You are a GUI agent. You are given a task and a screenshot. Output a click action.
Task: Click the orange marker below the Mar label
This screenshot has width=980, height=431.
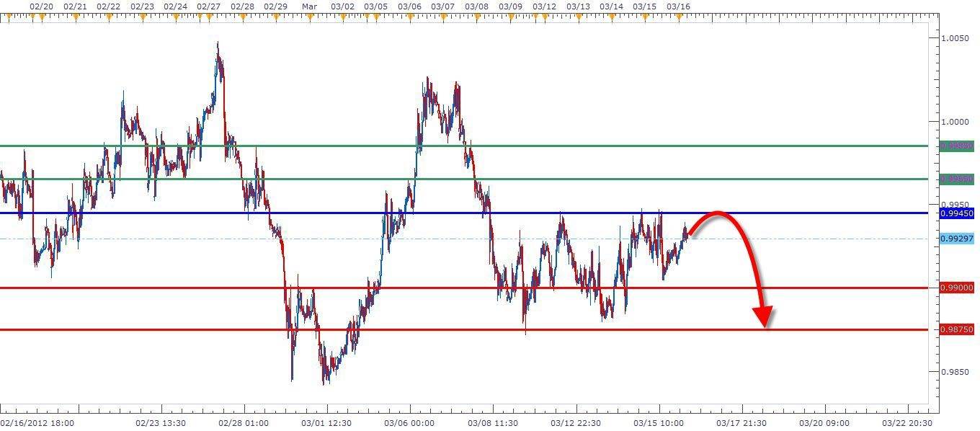[x=309, y=17]
